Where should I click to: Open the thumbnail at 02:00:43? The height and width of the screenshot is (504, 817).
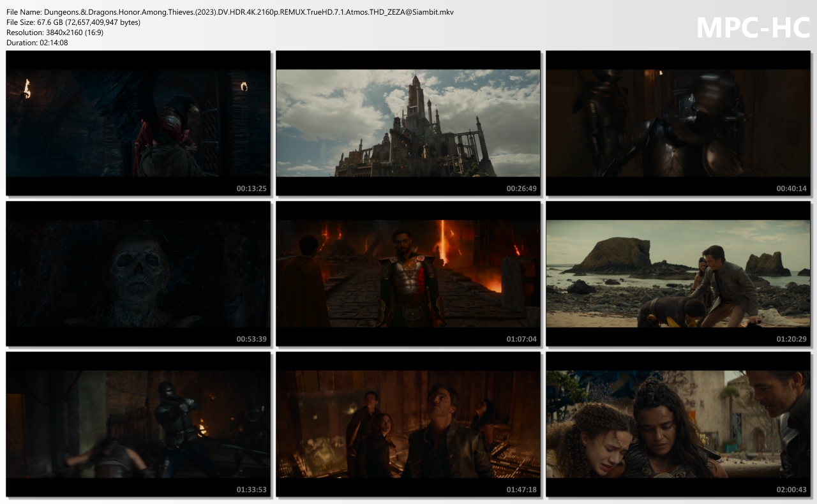pos(678,424)
